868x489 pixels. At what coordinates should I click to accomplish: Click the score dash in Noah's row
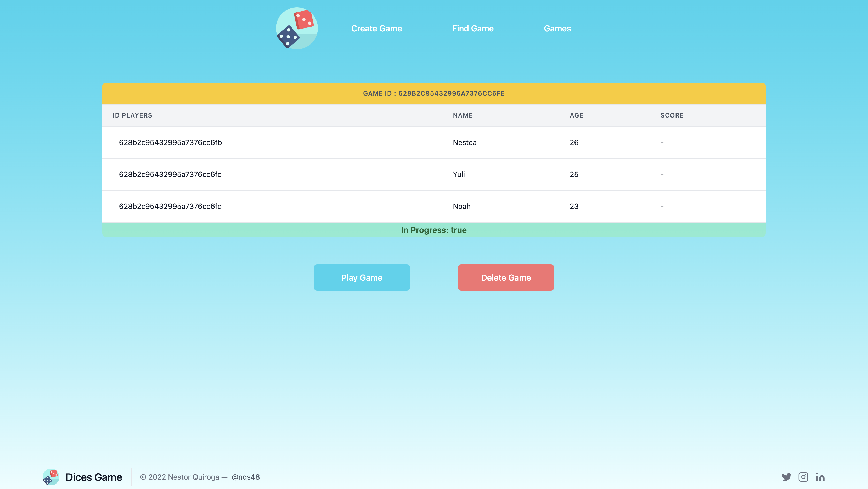point(662,207)
